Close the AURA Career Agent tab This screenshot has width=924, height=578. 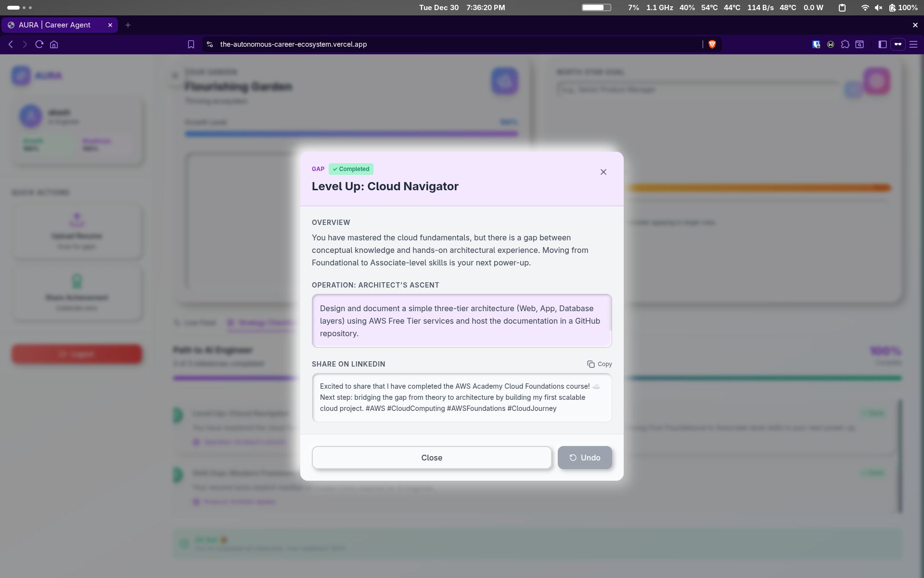(x=110, y=25)
